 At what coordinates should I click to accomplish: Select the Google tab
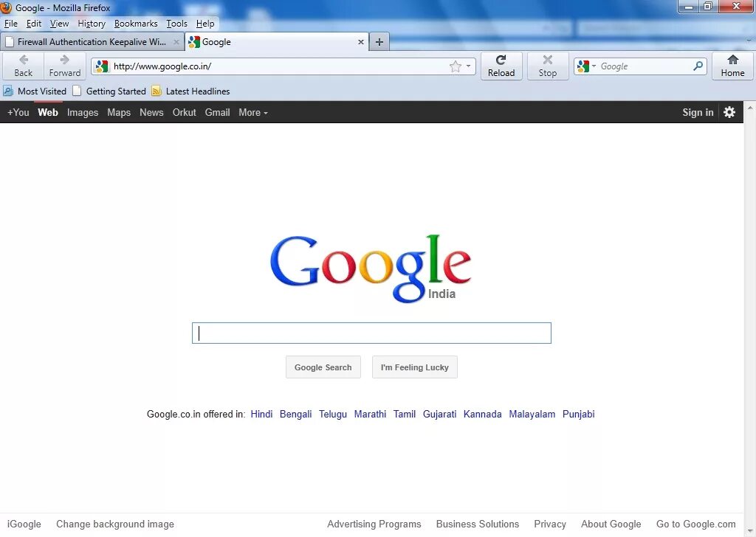coord(277,42)
